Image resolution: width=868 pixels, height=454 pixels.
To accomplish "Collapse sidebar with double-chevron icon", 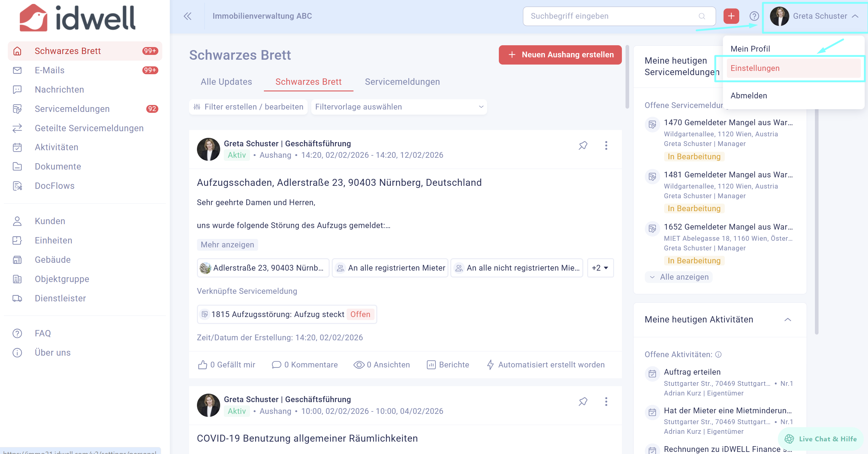I will tap(187, 16).
